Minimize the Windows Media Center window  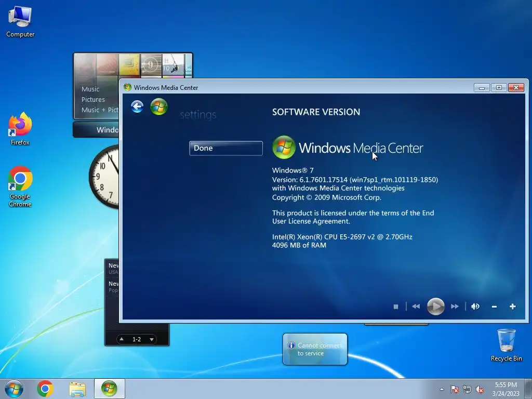pos(482,87)
